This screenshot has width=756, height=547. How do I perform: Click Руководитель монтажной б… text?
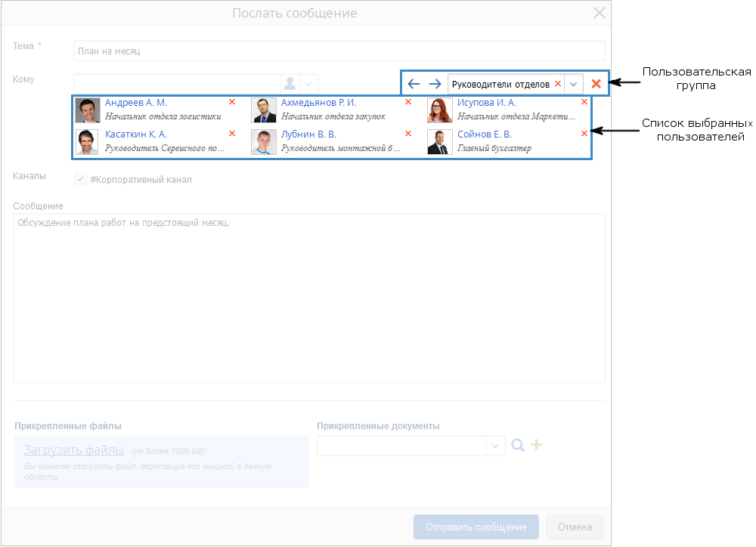pyautogui.click(x=340, y=148)
